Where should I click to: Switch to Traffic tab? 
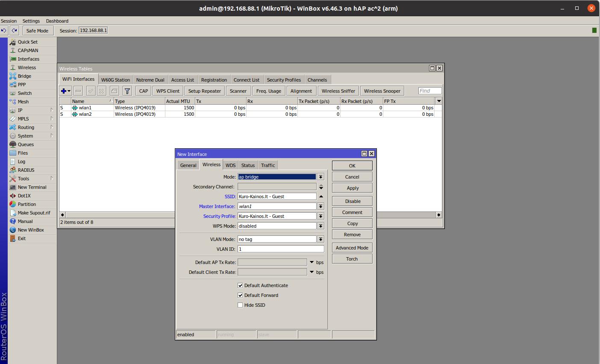[x=268, y=165]
